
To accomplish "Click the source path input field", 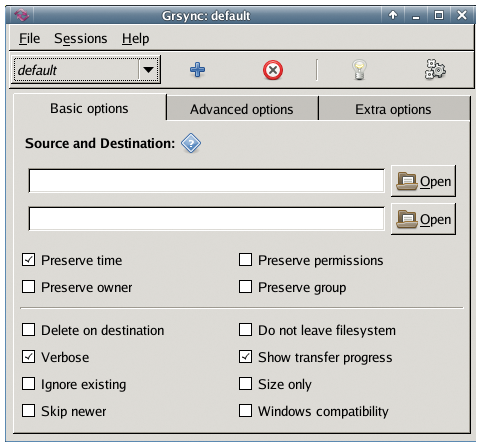I will [207, 181].
